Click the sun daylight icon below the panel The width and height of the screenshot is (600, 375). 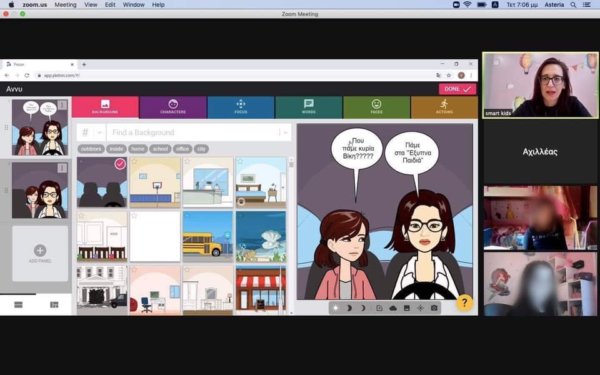click(x=336, y=308)
